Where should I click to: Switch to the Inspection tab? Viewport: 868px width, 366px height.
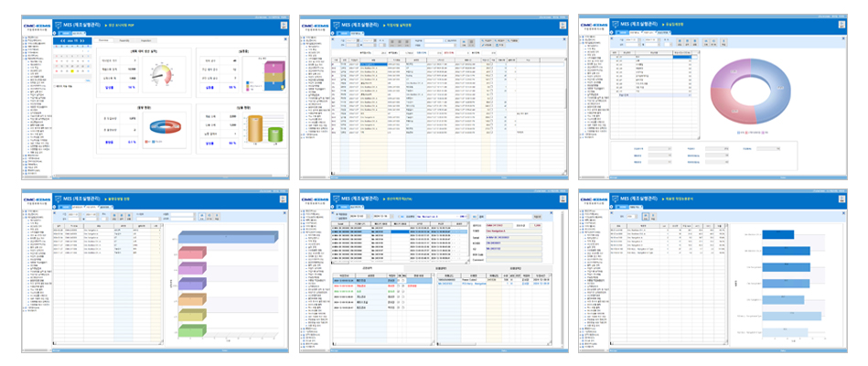pos(145,41)
